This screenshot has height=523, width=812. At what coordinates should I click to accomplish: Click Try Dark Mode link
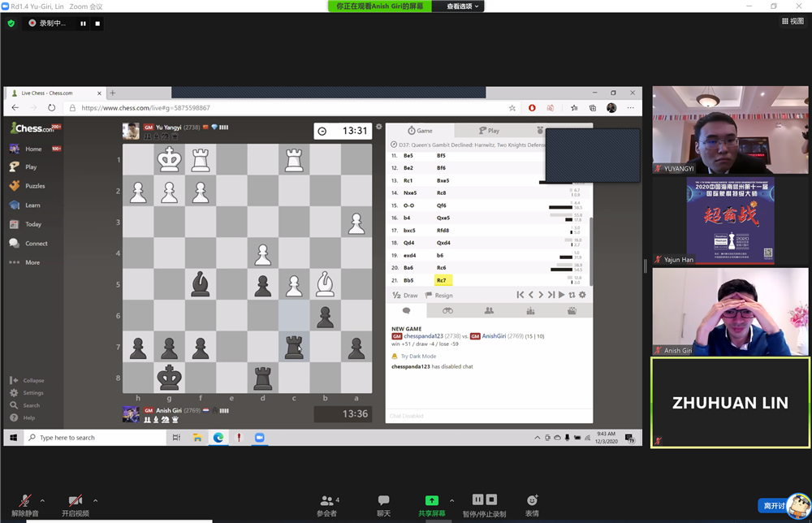coord(418,357)
